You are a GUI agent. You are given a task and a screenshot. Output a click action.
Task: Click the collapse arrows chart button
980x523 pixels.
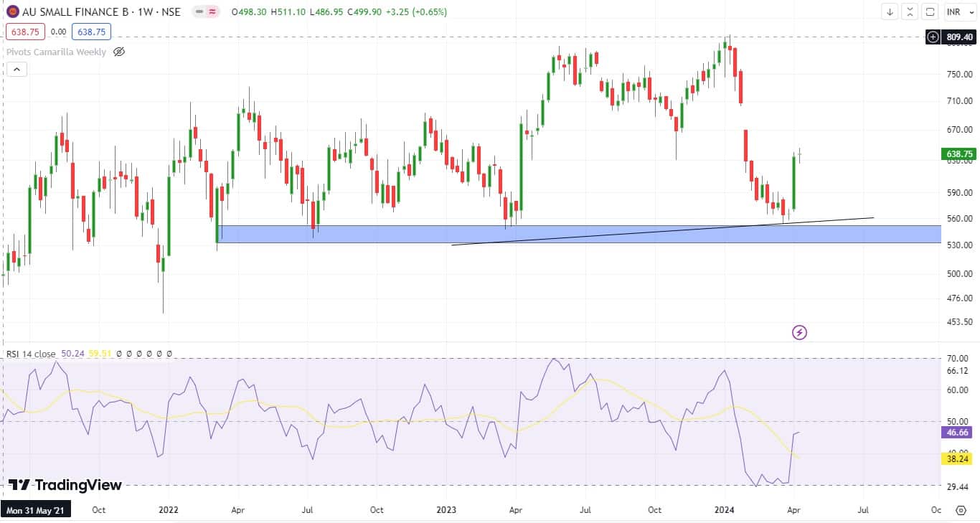910,11
